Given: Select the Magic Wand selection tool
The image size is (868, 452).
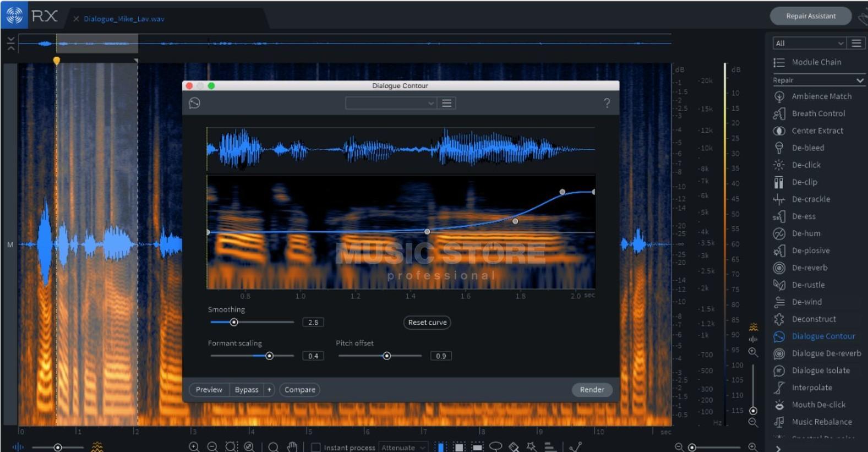Looking at the screenshot, I should click(x=532, y=446).
